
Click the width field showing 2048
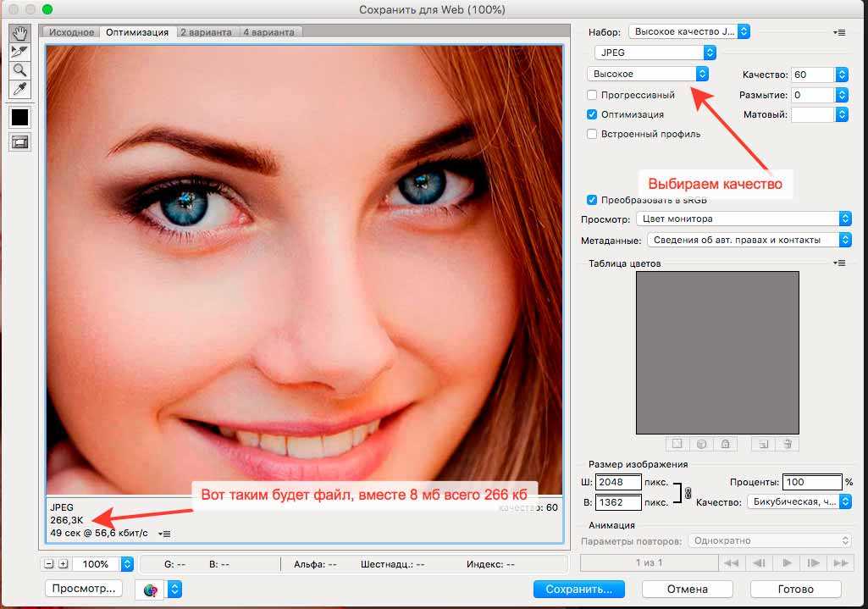click(618, 482)
